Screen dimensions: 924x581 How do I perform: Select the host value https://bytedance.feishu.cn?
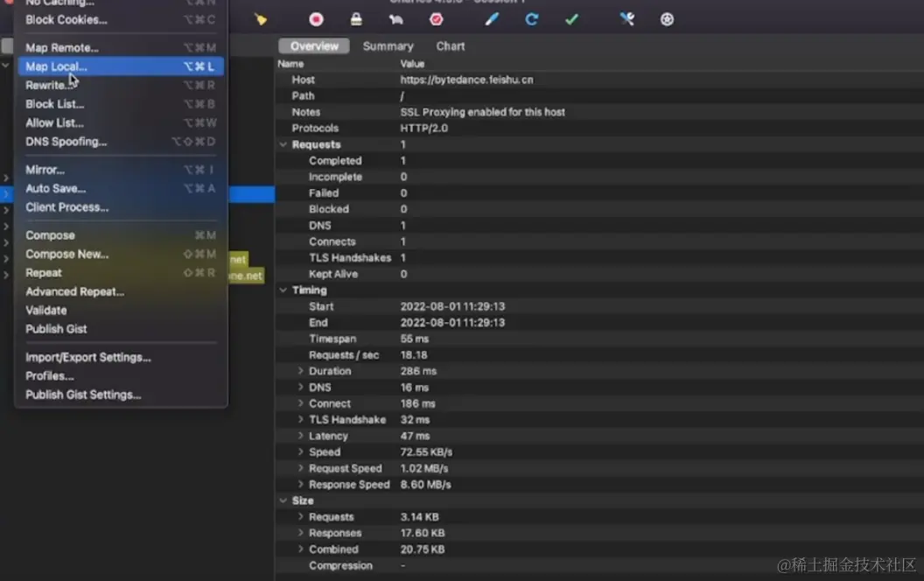466,80
